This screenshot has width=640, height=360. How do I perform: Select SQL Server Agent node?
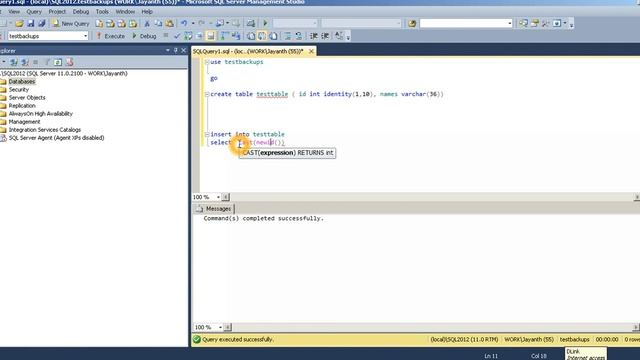56,138
